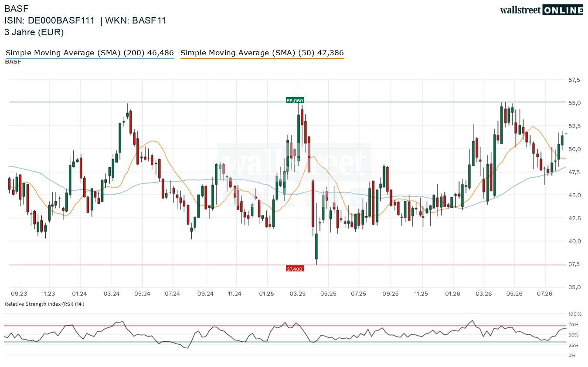Click the 05.25 date axis label
The height and width of the screenshot is (367, 588).
(x=329, y=294)
